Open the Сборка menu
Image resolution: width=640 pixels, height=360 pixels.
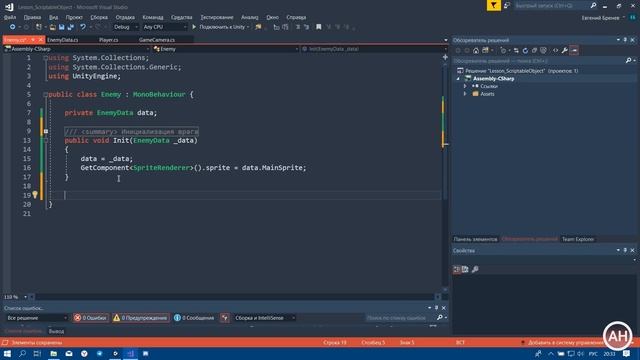(99, 17)
